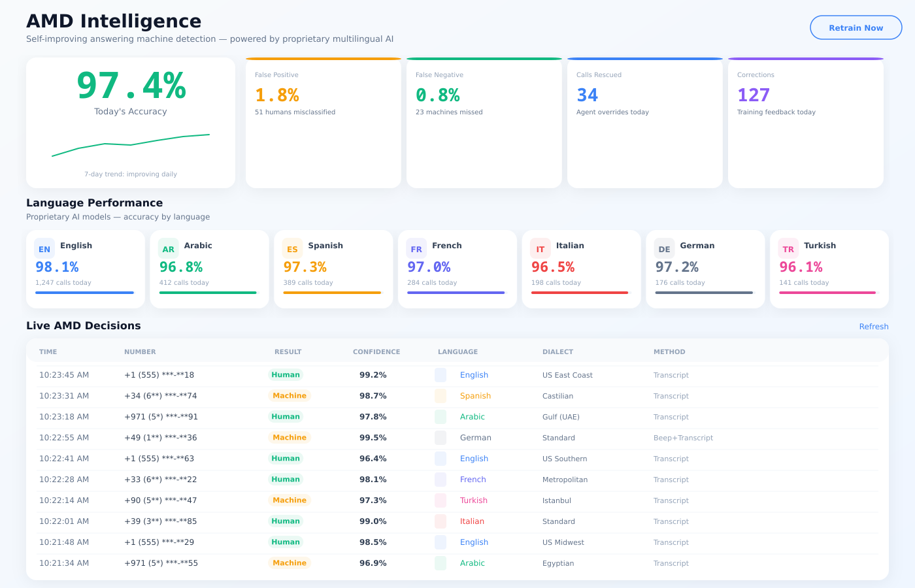Sort table by CONFIDENCE column header
The width and height of the screenshot is (915, 588).
coord(376,352)
